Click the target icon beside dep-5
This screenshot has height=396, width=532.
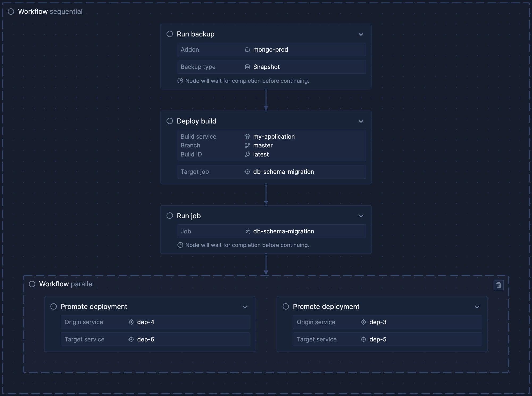click(x=363, y=339)
